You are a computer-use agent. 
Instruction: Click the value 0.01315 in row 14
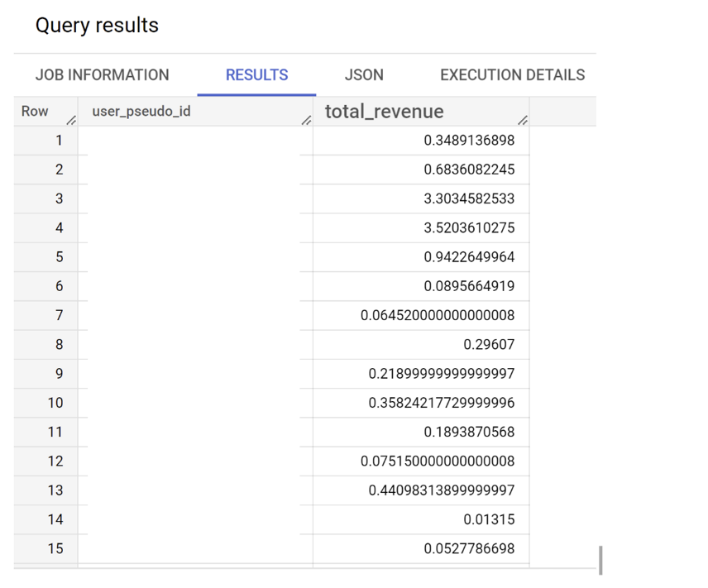(x=488, y=519)
